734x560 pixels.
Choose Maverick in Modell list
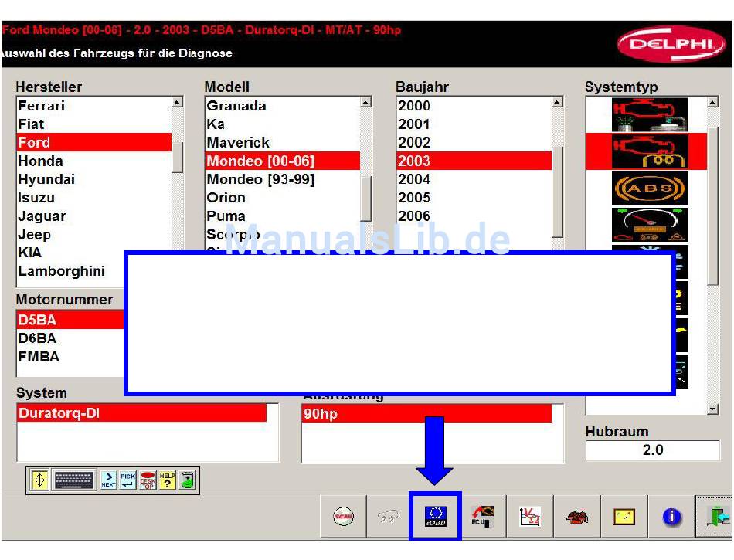pos(283,142)
